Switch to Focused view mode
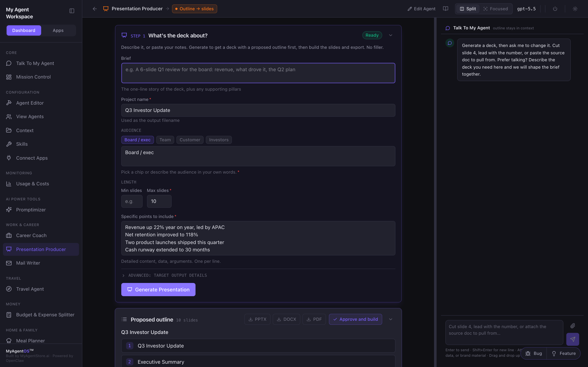The width and height of the screenshot is (588, 367). (x=495, y=9)
